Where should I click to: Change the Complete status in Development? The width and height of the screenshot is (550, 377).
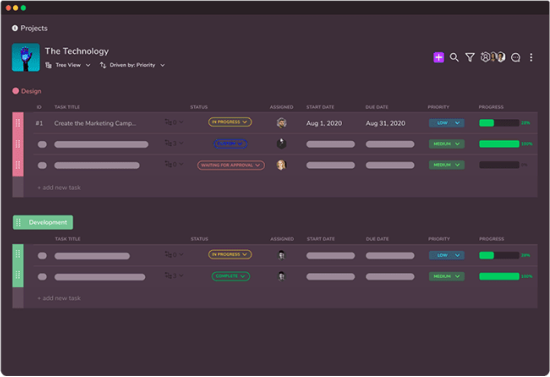[230, 276]
